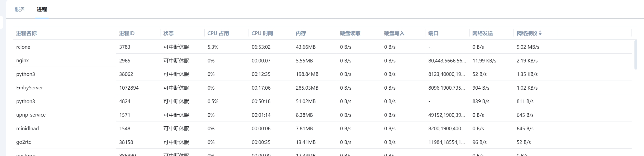The width and height of the screenshot is (644, 156).
Task: Click process ID 1571
Action: pos(125,115)
